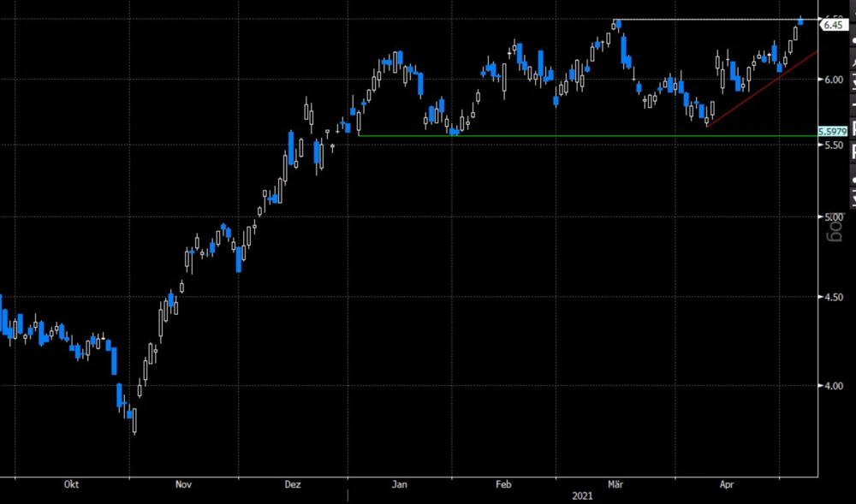Select the red ascending trend line
Image resolution: width=856 pixels, height=504 pixels.
tap(762, 88)
